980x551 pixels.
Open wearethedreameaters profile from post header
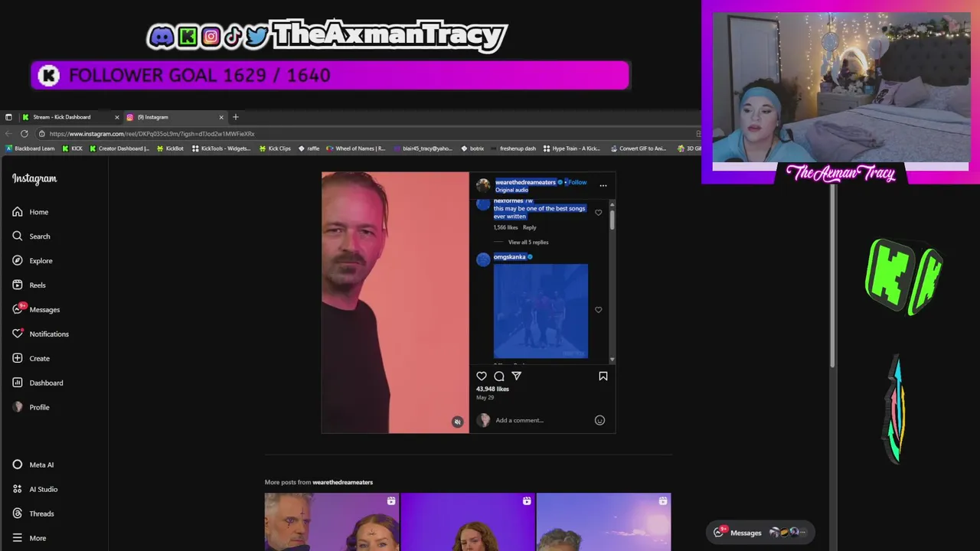525,182
